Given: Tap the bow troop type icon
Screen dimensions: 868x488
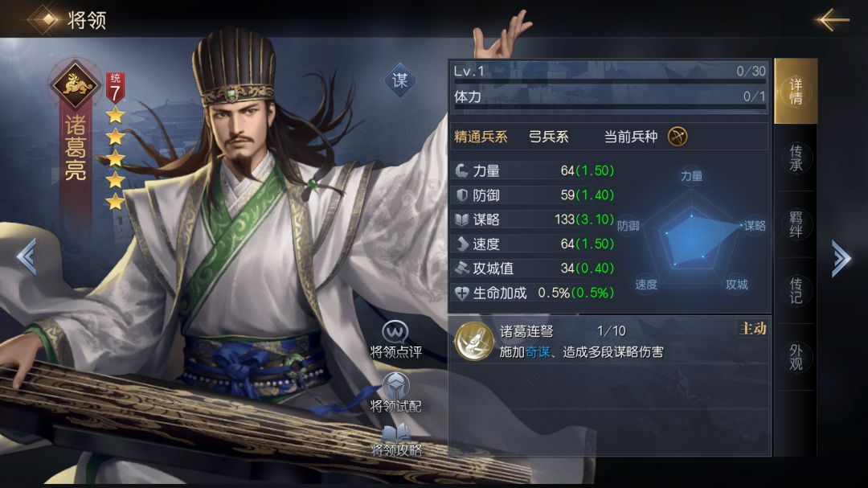Looking at the screenshot, I should point(678,136).
